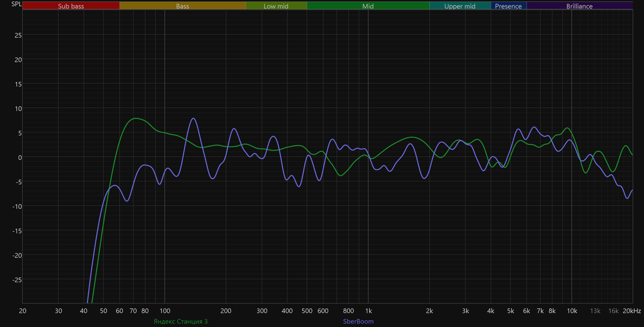Click the 50 Hz frequency axis label

104,311
